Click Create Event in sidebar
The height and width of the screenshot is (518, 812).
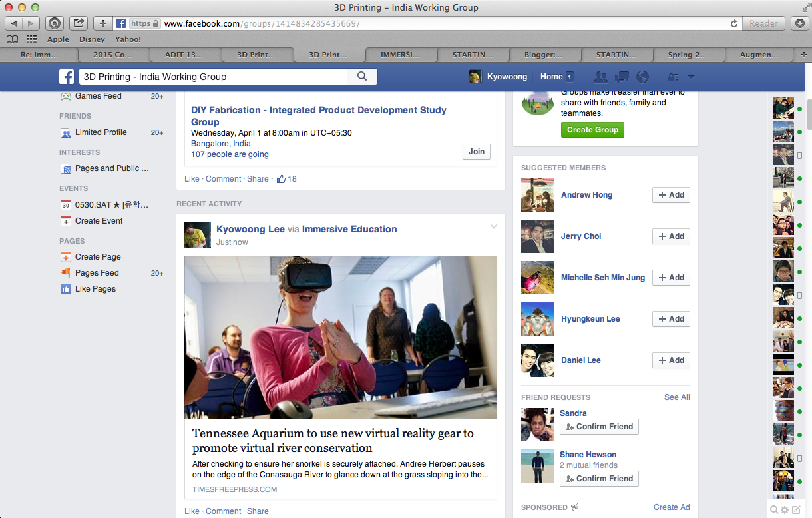(x=99, y=221)
